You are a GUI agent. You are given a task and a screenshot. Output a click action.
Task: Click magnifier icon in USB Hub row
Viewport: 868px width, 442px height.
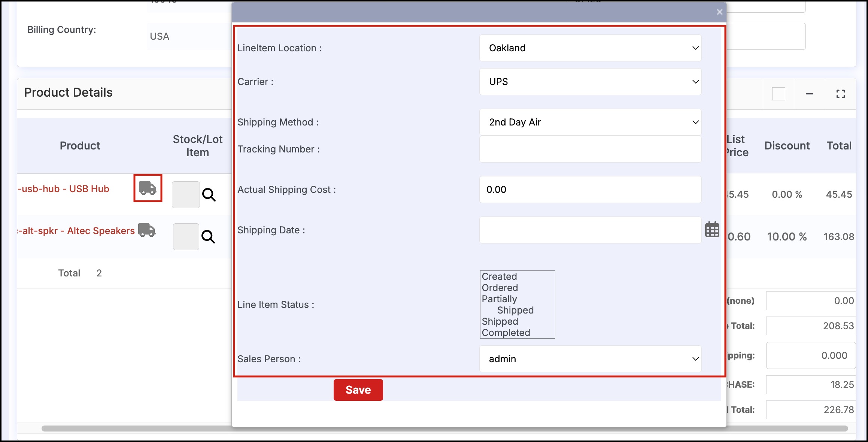[209, 195]
